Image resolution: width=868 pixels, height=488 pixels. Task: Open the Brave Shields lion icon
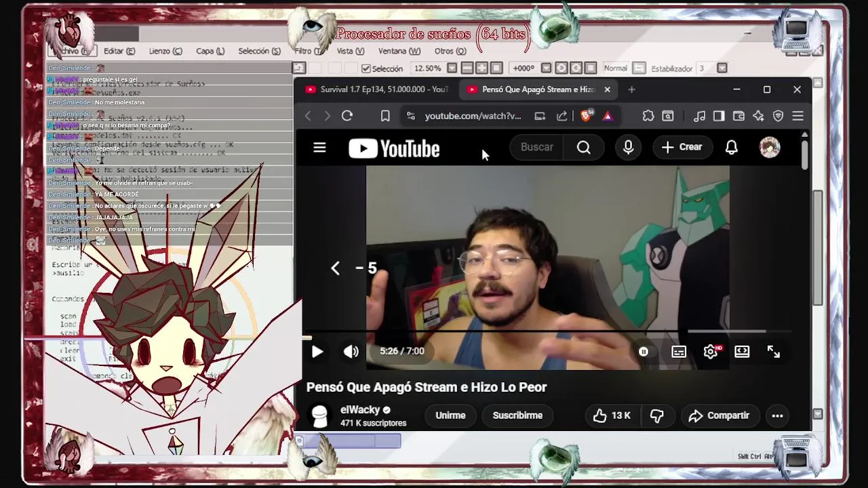587,116
